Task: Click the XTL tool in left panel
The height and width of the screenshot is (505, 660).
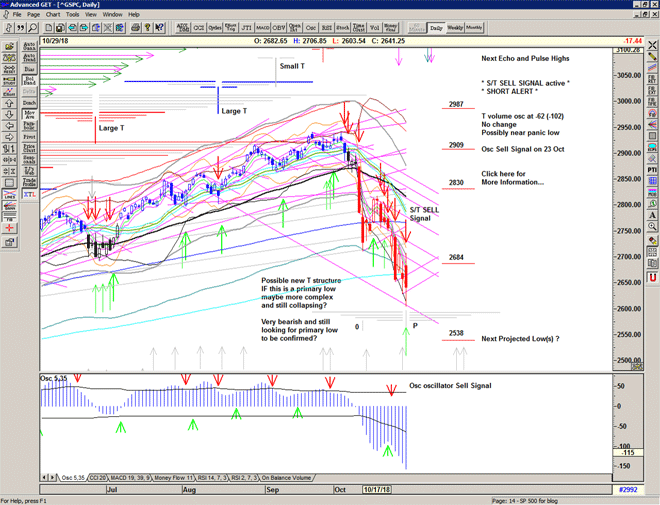Action: (29, 195)
